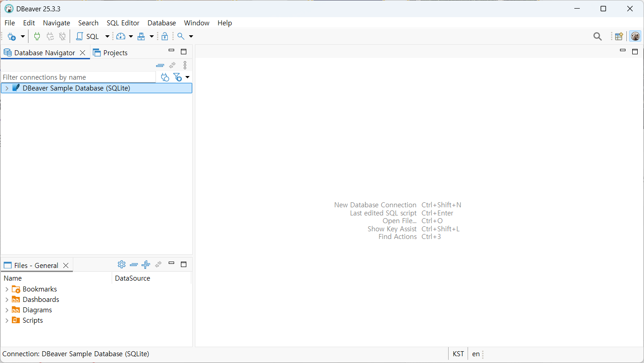Expand the Bookmarks folder
The height and width of the screenshot is (363, 644).
pyautogui.click(x=7, y=289)
